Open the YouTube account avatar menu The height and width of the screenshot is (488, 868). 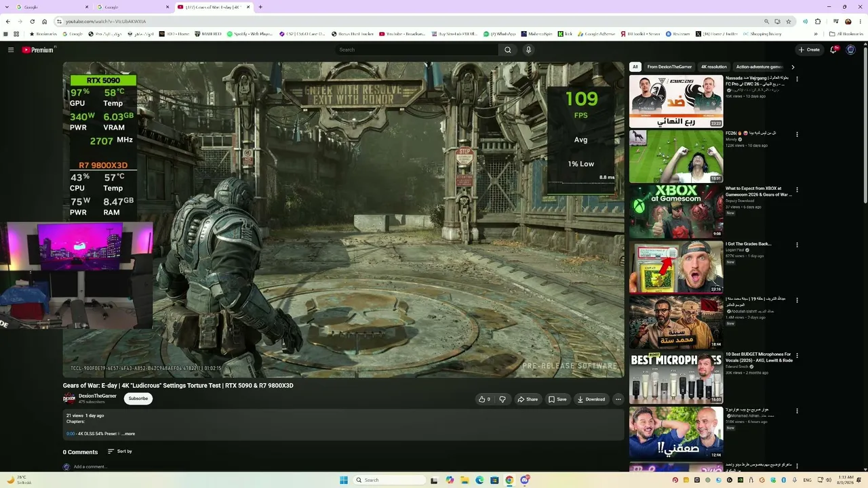pos(851,49)
